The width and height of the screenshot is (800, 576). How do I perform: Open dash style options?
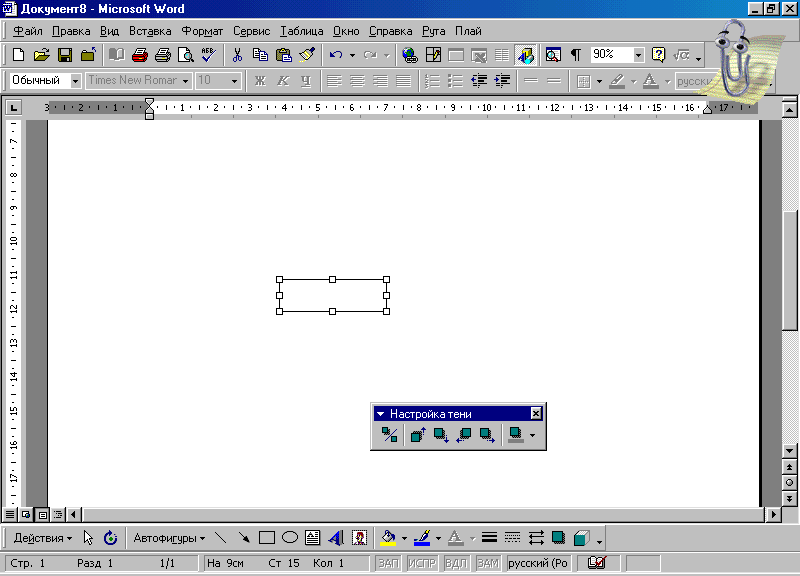click(x=512, y=538)
